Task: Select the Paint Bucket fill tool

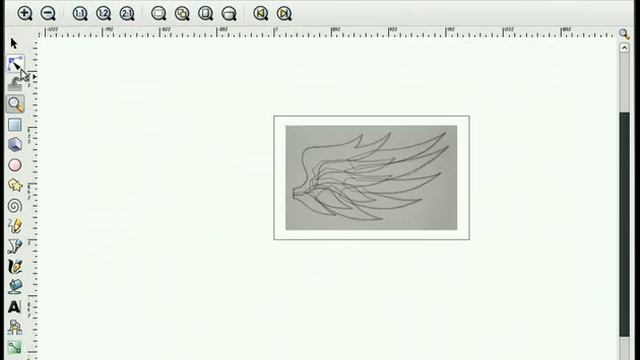Action: coord(15,287)
